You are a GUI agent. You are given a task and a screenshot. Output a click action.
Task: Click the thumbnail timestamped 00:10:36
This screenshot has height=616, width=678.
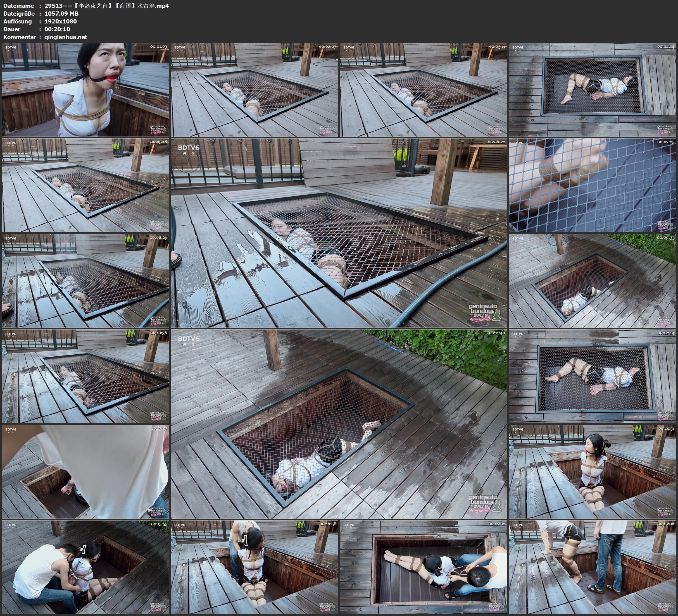(x=85, y=376)
